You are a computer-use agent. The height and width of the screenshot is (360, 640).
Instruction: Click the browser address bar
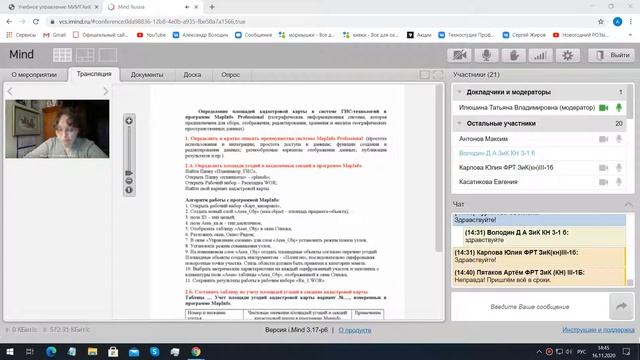coord(322,22)
